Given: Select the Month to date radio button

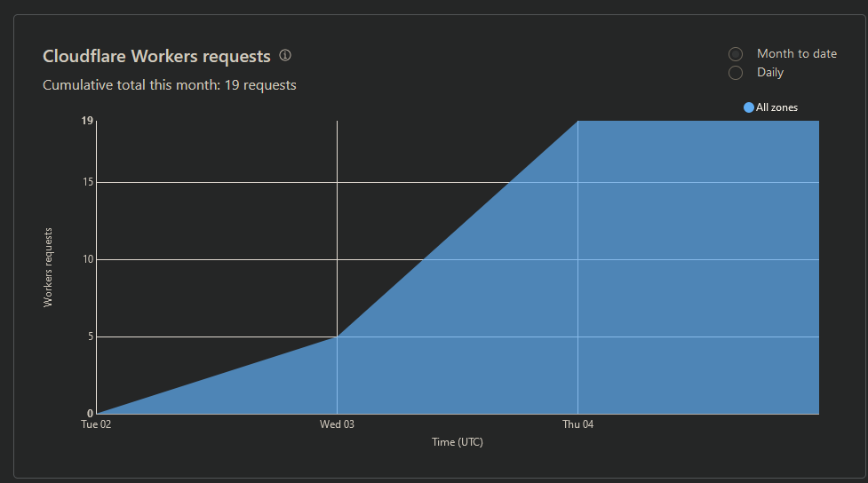Looking at the screenshot, I should click(735, 54).
